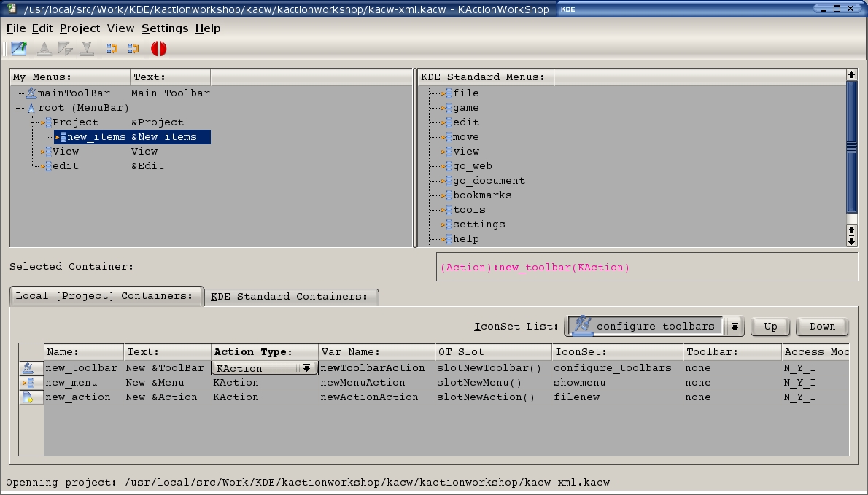Click the Toolbar column header
Screen dimensions: 868x495
pyautogui.click(x=732, y=352)
